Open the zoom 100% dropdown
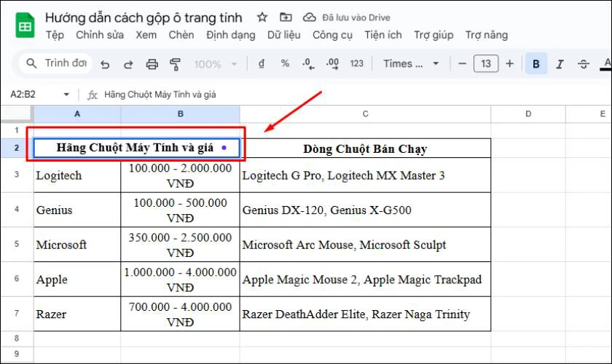 point(216,64)
